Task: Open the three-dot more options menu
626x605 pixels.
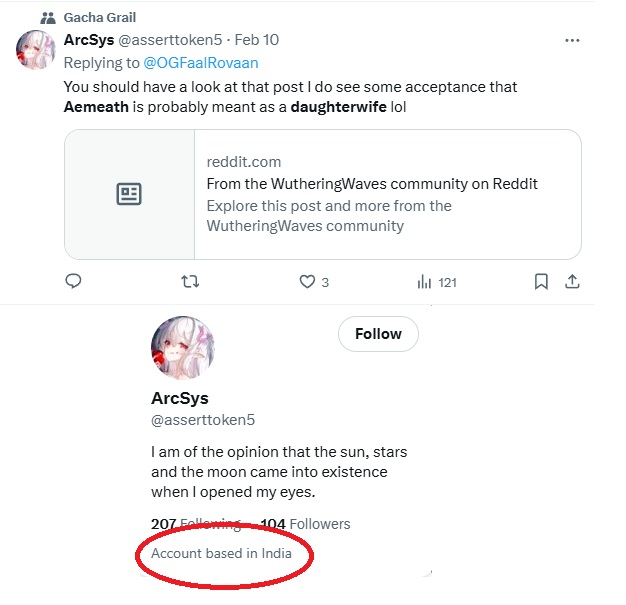Action: pos(572,41)
